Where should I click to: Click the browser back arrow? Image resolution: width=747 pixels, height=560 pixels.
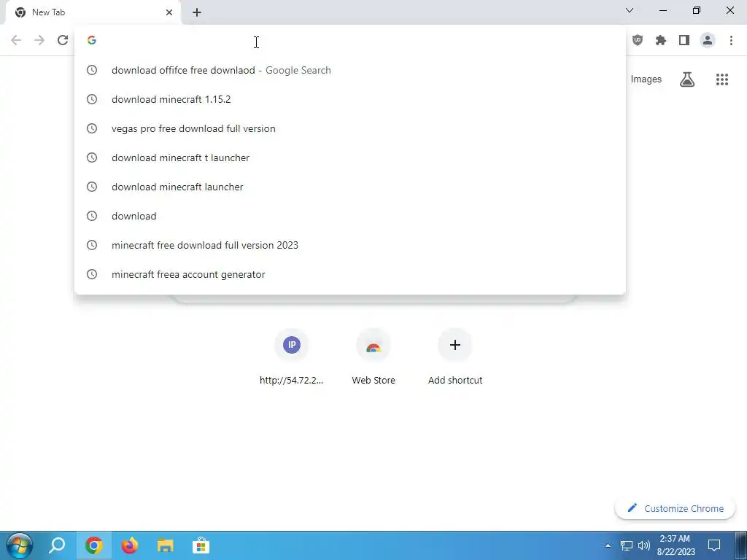[16, 41]
